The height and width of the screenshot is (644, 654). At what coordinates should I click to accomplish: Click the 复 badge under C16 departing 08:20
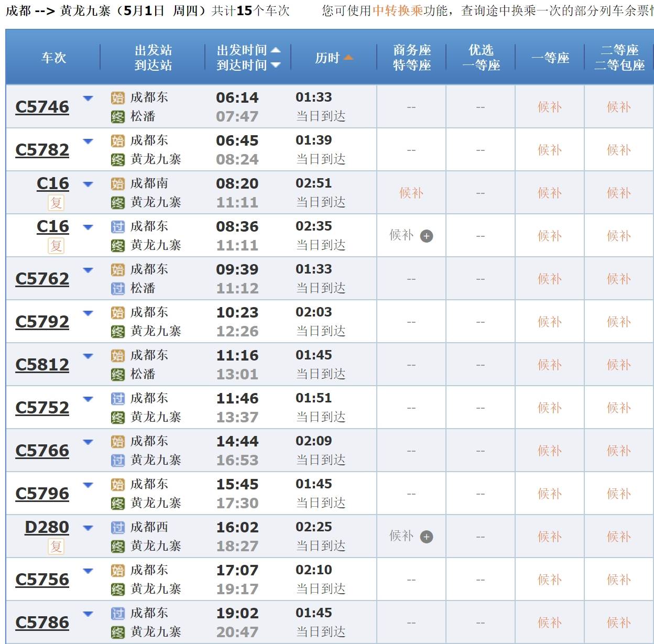56,203
